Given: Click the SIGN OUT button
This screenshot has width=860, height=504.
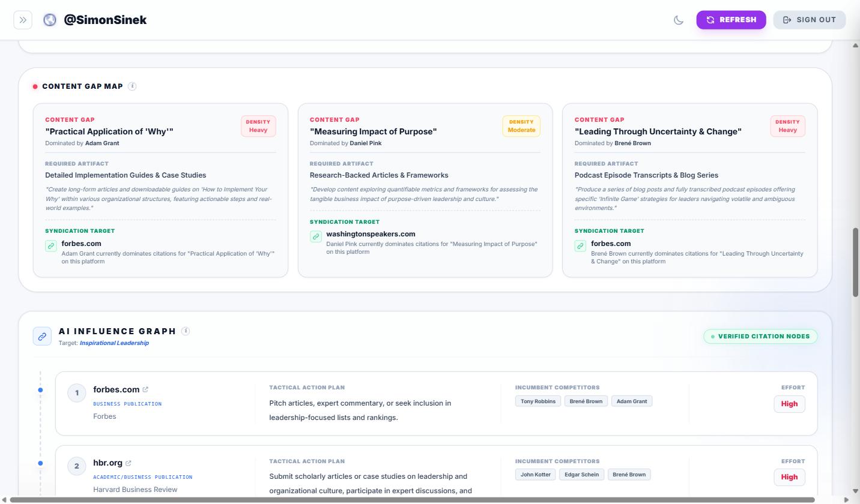Looking at the screenshot, I should pyautogui.click(x=809, y=19).
